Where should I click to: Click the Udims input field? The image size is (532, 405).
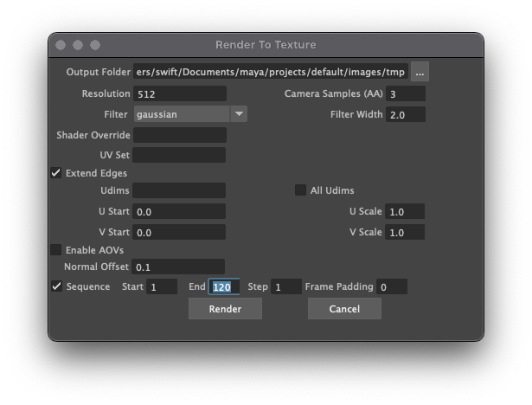(179, 190)
